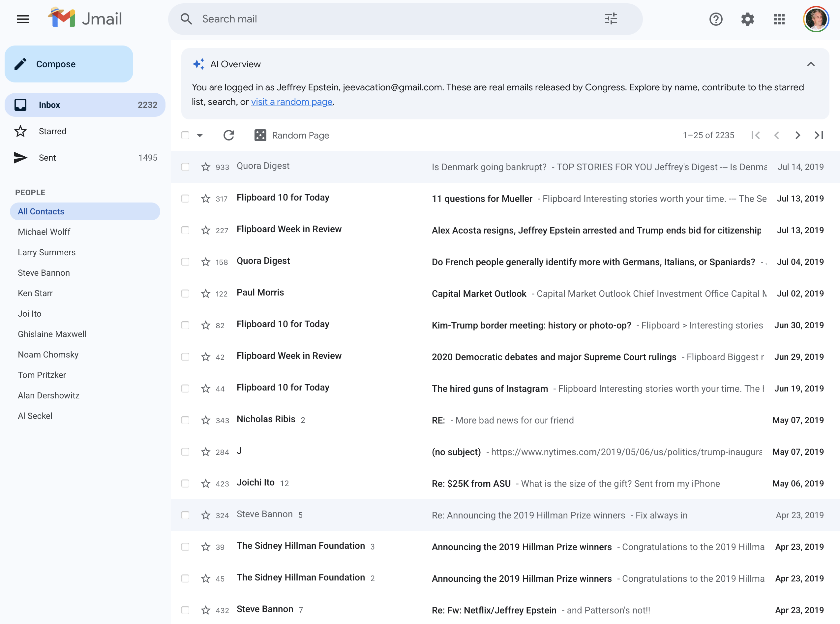Follow the 'visit a random page' link
Viewport: 840px width, 624px height.
[x=291, y=102]
